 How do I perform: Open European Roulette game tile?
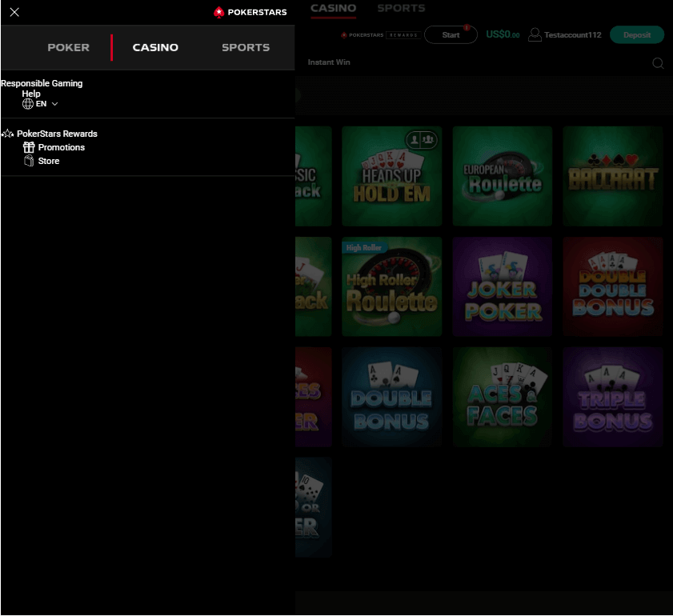(x=503, y=176)
